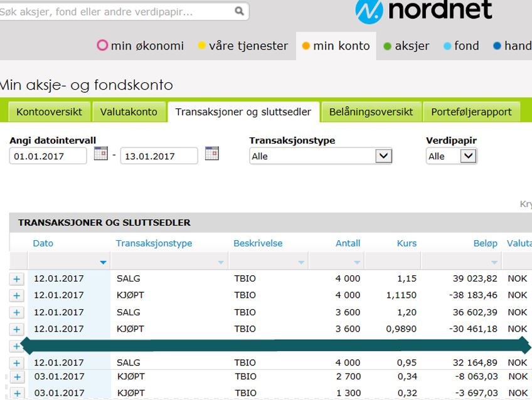This screenshot has width=532, height=400.
Task: Open the Verdipapir dropdown
Action: 452,156
